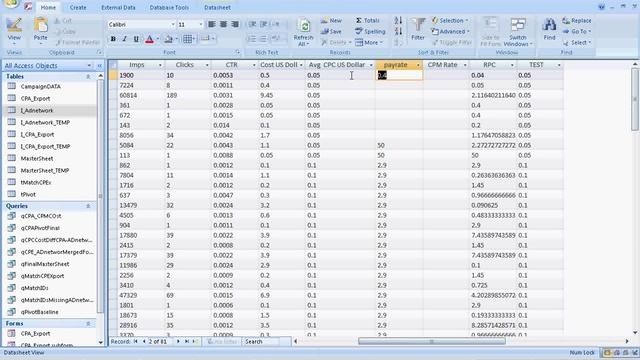This screenshot has height=360, width=640.
Task: Open the Create ribbon tab
Action: 78,7
